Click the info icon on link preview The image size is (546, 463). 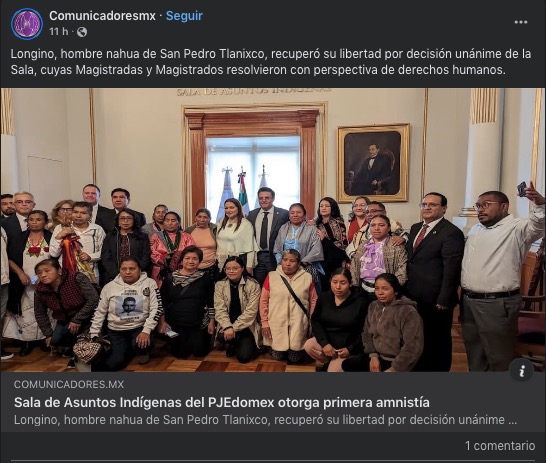(521, 371)
